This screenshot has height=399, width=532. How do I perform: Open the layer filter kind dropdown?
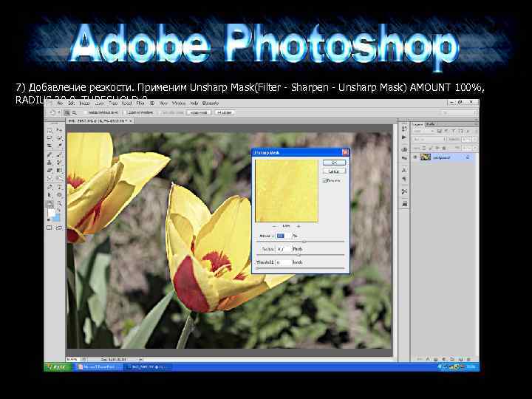[424, 131]
